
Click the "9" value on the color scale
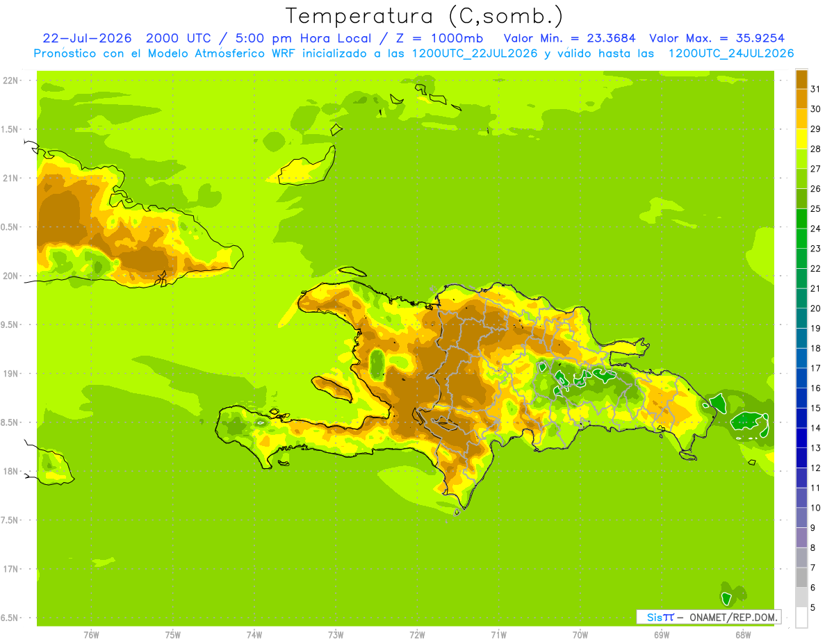(812, 528)
